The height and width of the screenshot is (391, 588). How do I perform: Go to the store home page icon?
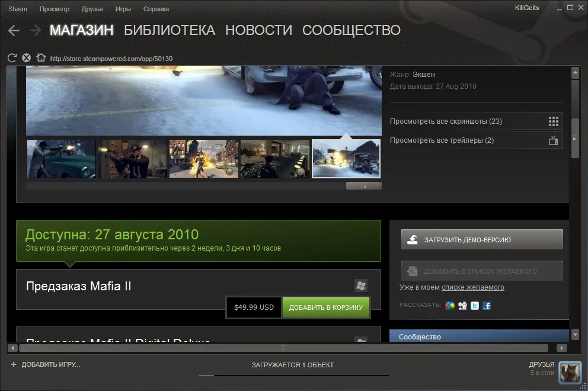point(41,58)
